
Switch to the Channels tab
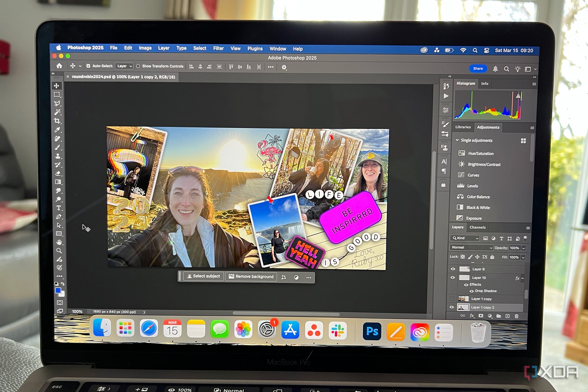[x=478, y=227]
